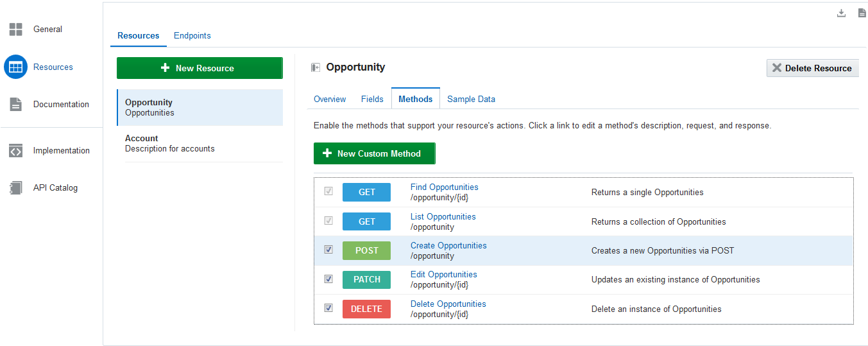Open the Documentation page icon

tap(16, 104)
